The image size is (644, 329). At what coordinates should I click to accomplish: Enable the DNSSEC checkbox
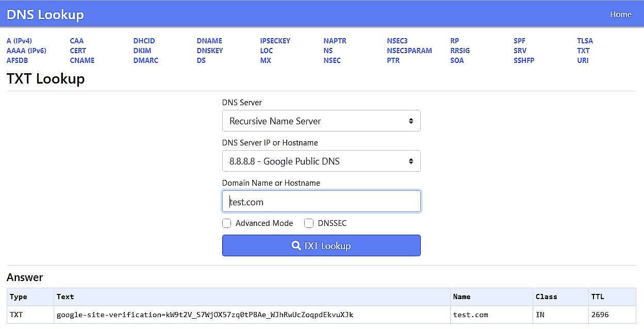coord(308,223)
